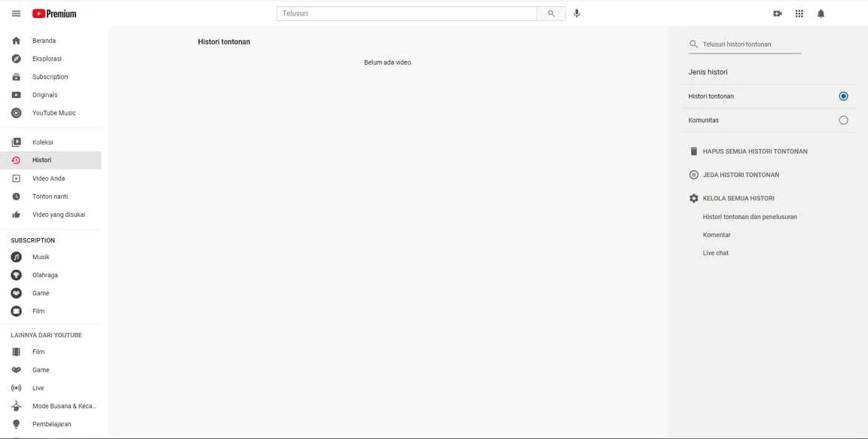
Task: Click the Musik channel avatar
Action: pos(16,257)
